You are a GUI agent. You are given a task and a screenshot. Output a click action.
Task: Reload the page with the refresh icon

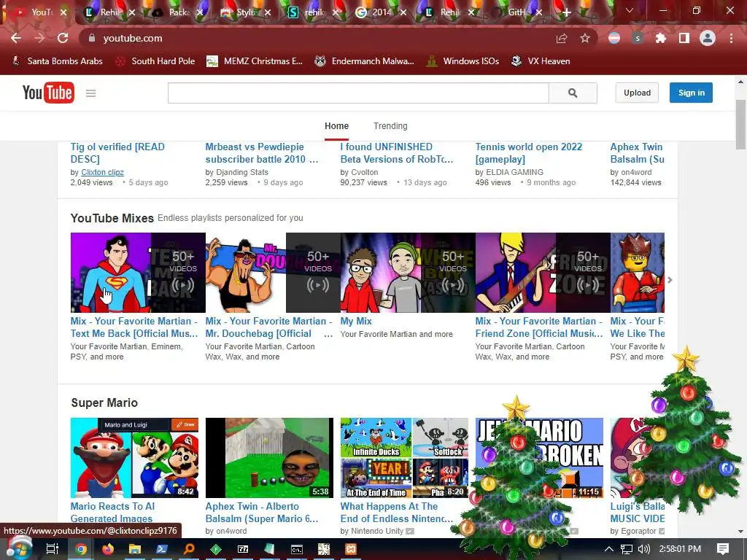coord(63,38)
